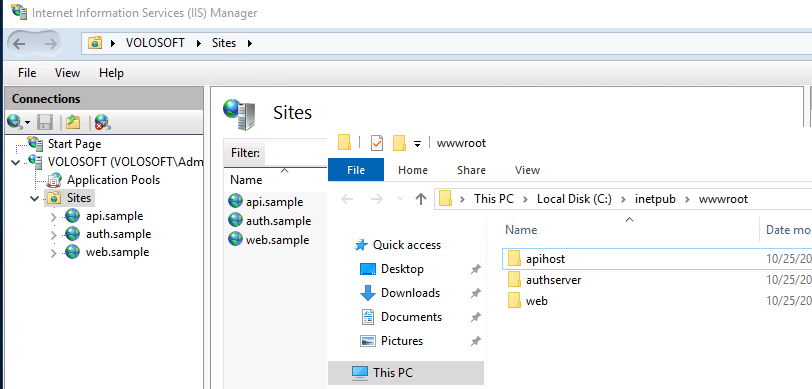Click Local Disk (C:) in breadcrumb
This screenshot has height=389, width=812.
point(574,199)
